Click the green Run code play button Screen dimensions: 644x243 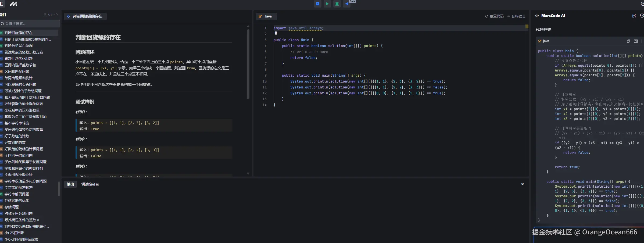coord(327,4)
